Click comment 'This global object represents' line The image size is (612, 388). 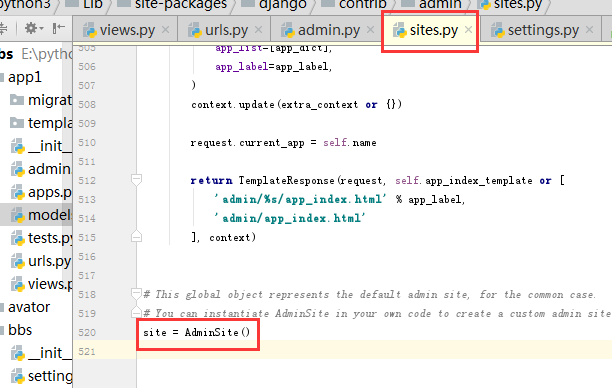pyautogui.click(x=369, y=294)
